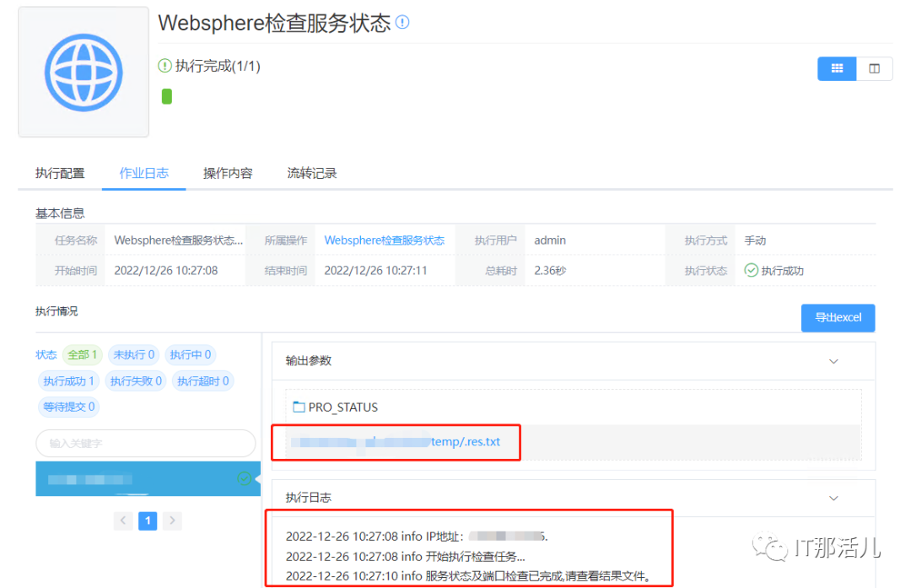
Task: Click log line 开始执行检查任务...
Action: click(x=406, y=557)
